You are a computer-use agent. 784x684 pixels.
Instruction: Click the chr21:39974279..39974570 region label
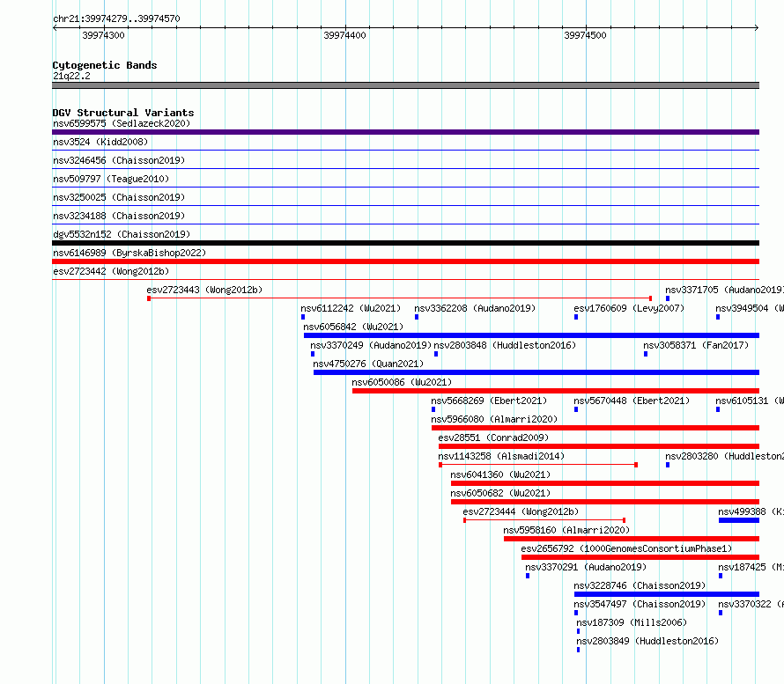pos(116,18)
